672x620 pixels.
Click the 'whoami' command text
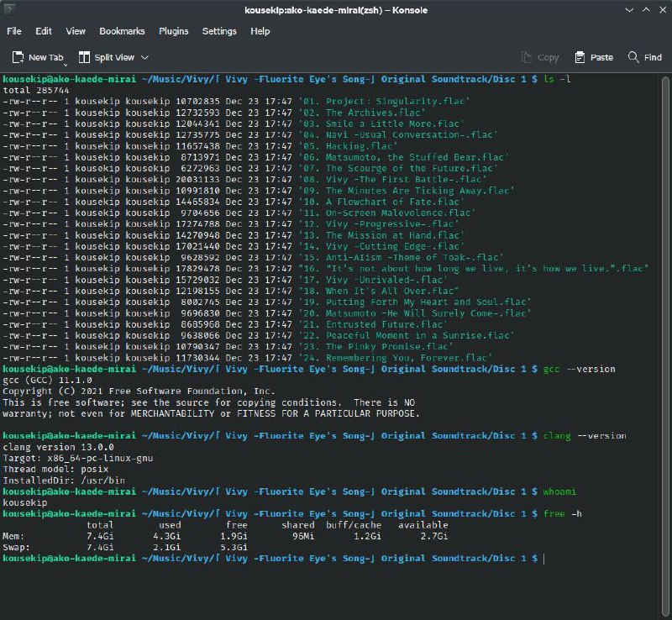pos(559,491)
